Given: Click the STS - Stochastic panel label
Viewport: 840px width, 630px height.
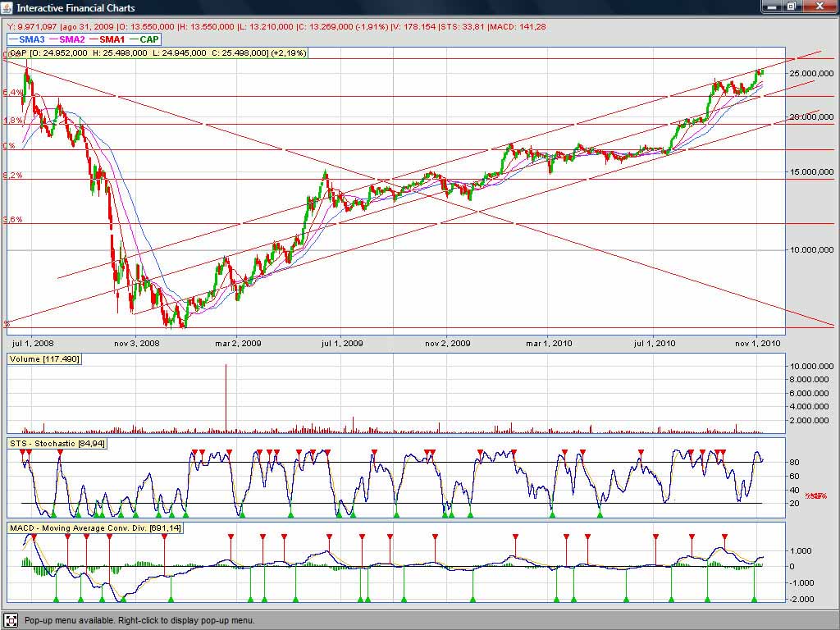Looking at the screenshot, I should click(57, 443).
